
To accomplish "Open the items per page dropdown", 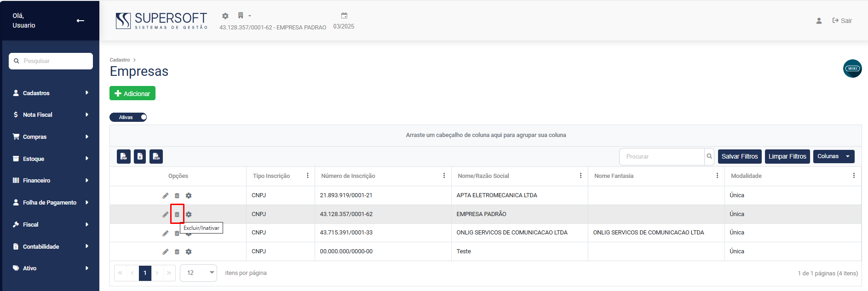I will pos(198,273).
